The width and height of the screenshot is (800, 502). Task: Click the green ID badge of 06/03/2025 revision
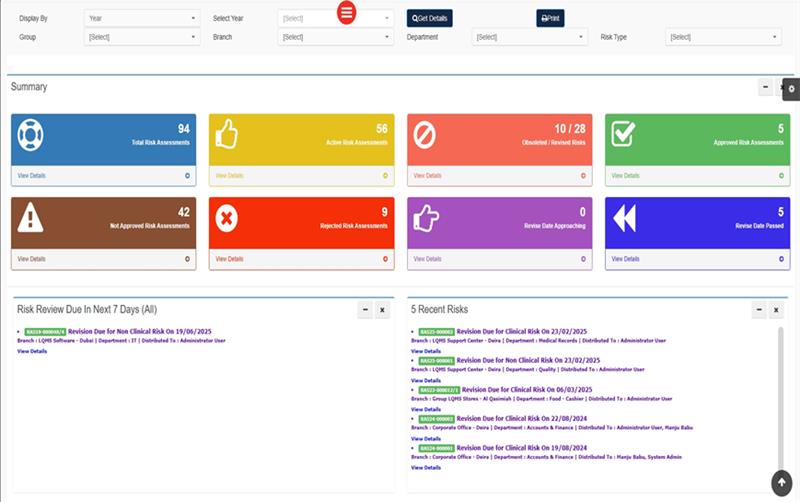tap(439, 390)
